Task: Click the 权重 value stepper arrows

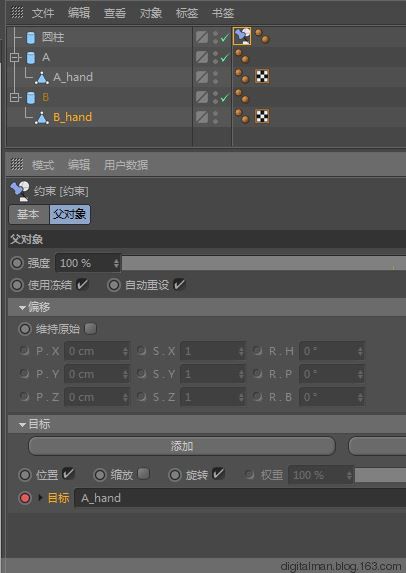Action: 349,475
